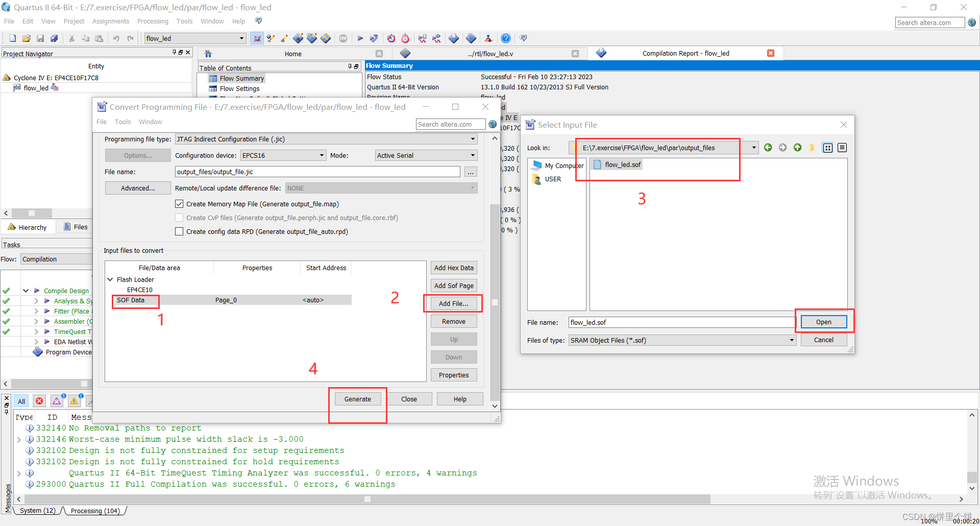The height and width of the screenshot is (526, 980).
Task: Click messages panel horizontal scrollbar
Action: 367,499
